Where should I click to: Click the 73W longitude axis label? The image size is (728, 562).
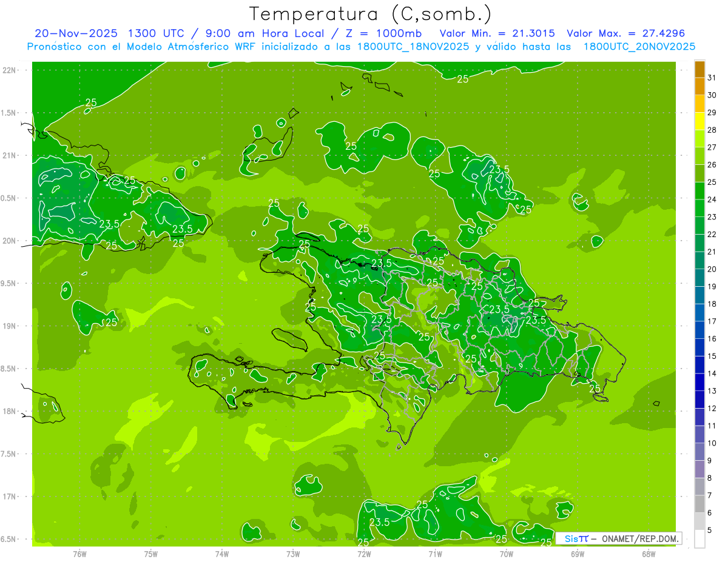pyautogui.click(x=293, y=554)
